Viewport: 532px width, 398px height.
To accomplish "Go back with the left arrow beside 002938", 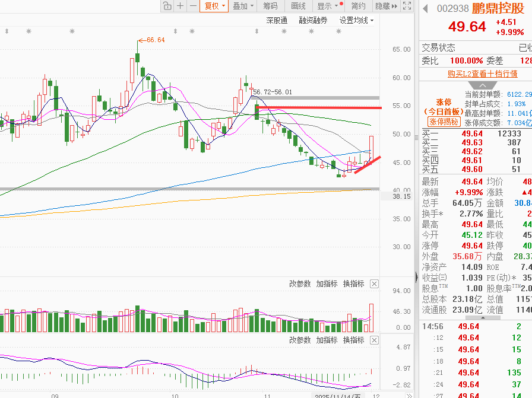I will [425, 8].
